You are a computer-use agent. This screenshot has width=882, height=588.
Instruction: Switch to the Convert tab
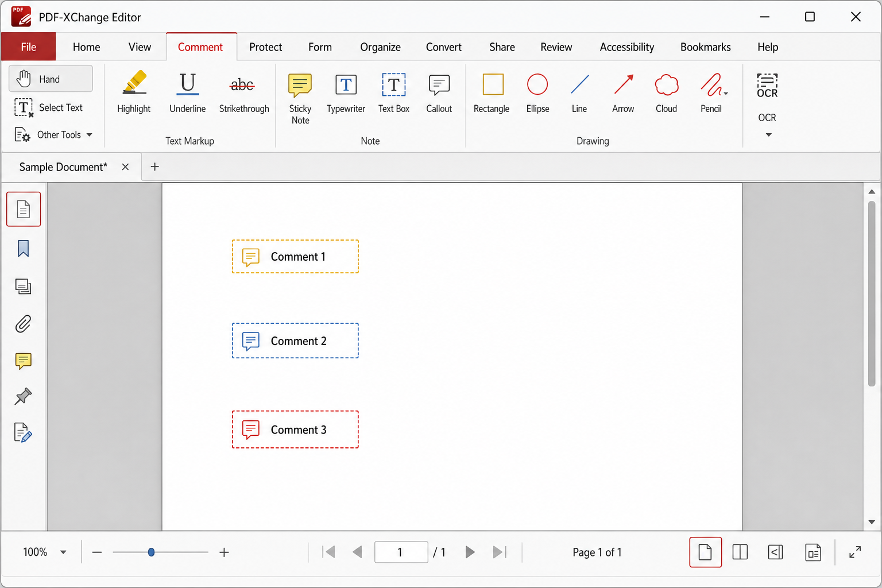point(443,47)
